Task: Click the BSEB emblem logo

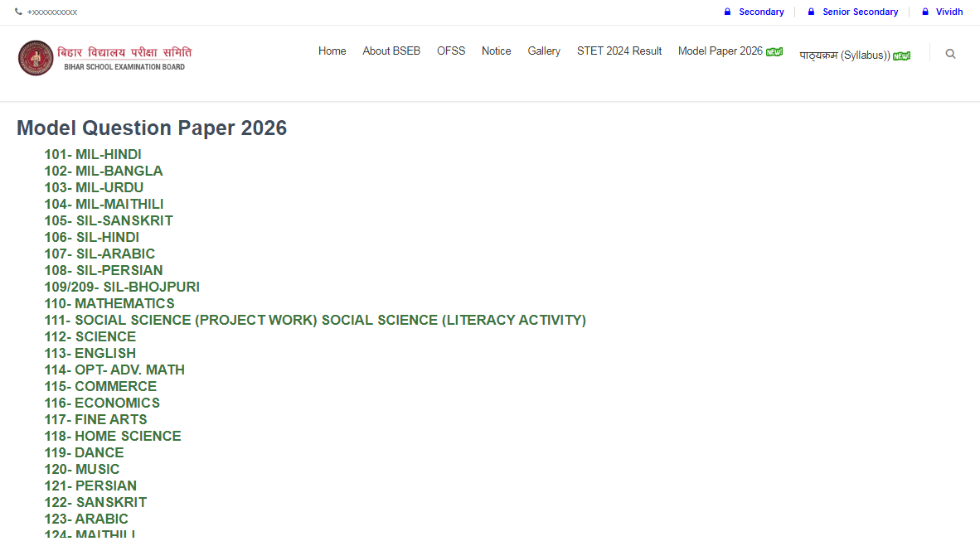Action: point(36,58)
